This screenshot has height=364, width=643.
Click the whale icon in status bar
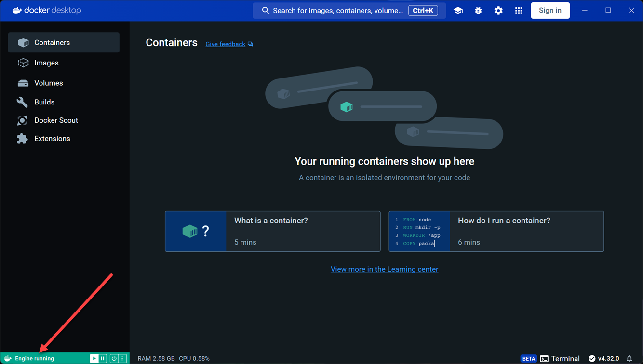pyautogui.click(x=8, y=359)
